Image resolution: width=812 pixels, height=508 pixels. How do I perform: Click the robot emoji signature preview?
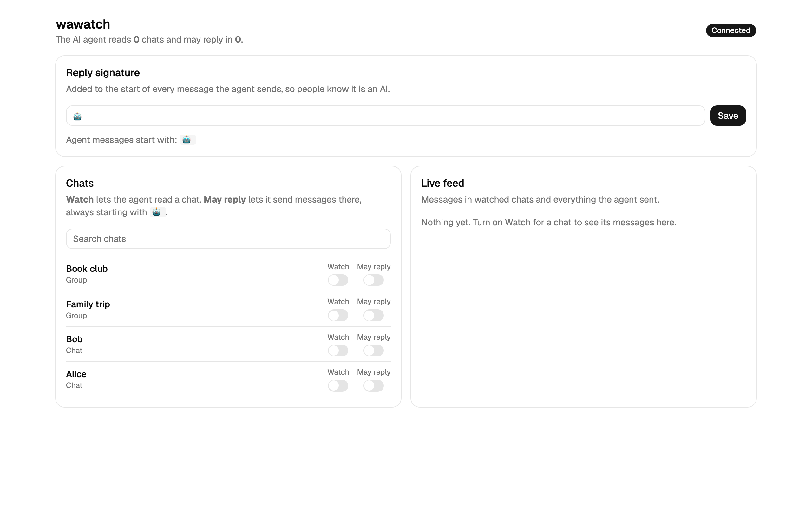pos(187,140)
